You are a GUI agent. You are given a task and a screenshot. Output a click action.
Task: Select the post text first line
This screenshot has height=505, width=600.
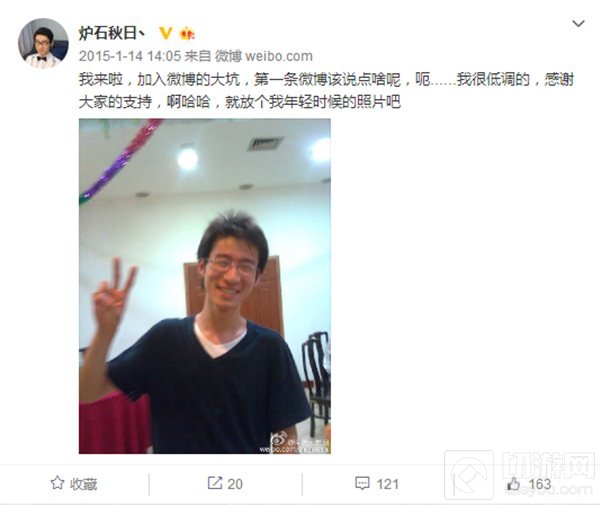click(x=326, y=80)
